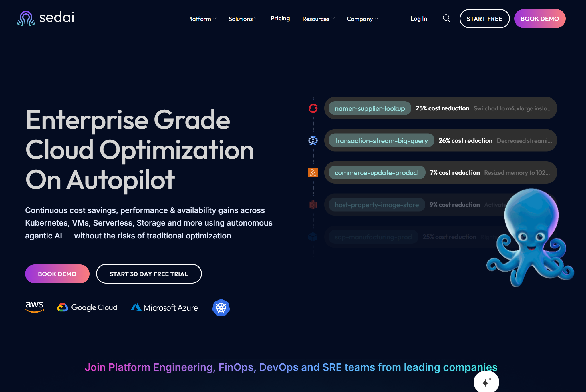Start the 30 day free trial
The height and width of the screenshot is (392, 586).
point(149,274)
